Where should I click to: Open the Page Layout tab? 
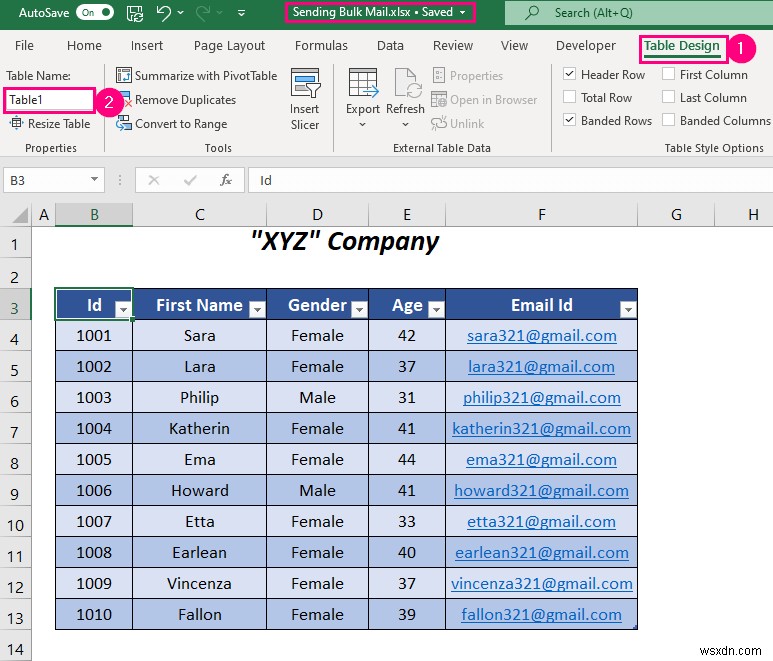pyautogui.click(x=229, y=46)
